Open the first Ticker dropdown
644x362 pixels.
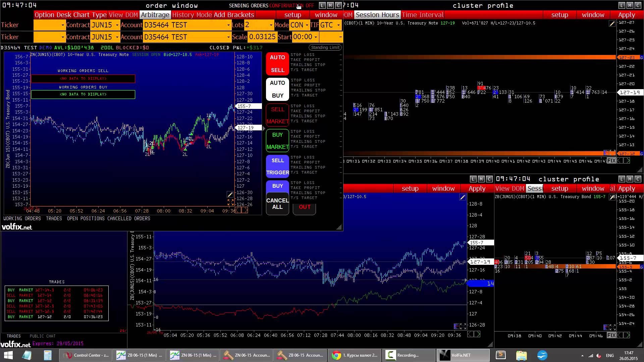coord(49,25)
